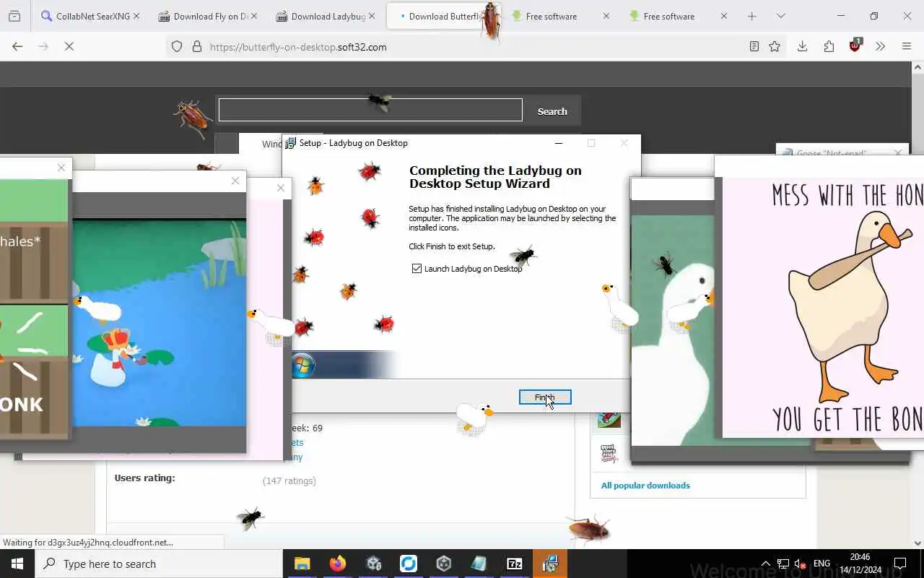924x578 pixels.
Task: Show site security info via padlock icon
Action: [x=196, y=46]
